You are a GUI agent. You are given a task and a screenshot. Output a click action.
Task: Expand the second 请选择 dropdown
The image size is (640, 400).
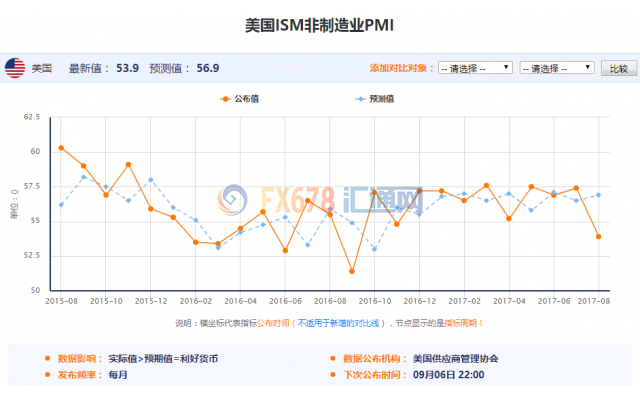(558, 68)
